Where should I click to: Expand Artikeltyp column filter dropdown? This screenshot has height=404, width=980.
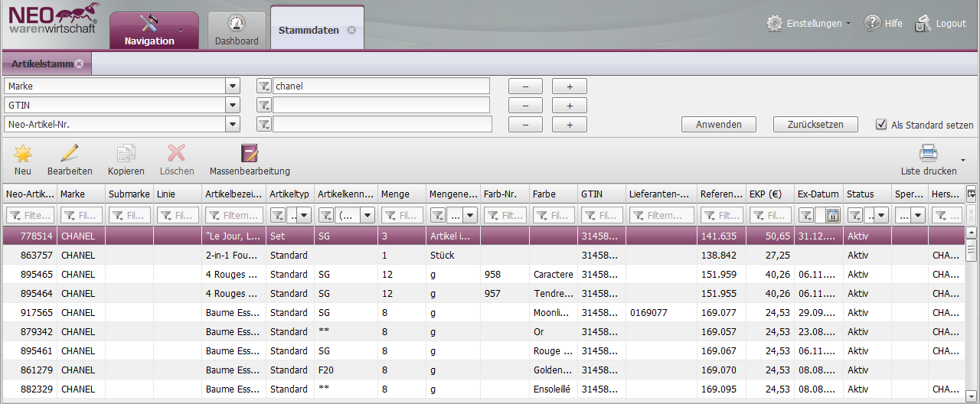303,216
